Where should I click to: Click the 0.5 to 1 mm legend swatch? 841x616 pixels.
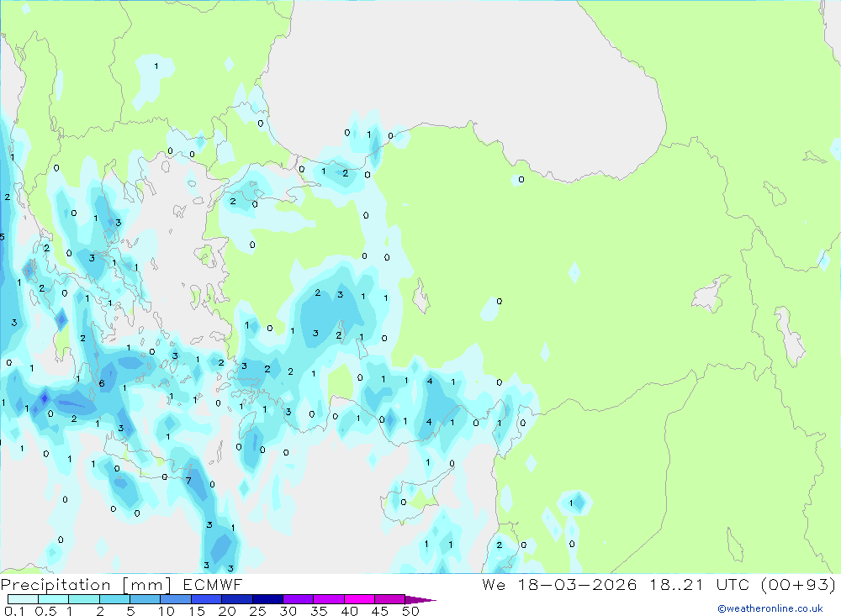point(54,599)
